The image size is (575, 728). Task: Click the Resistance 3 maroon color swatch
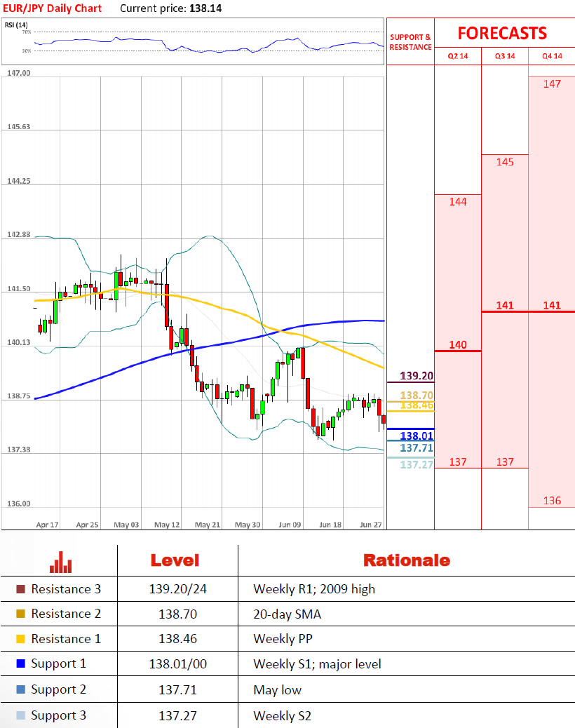[x=20, y=589]
